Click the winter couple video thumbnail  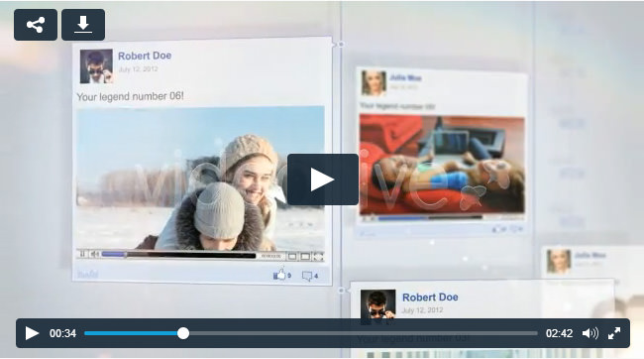pos(200,179)
